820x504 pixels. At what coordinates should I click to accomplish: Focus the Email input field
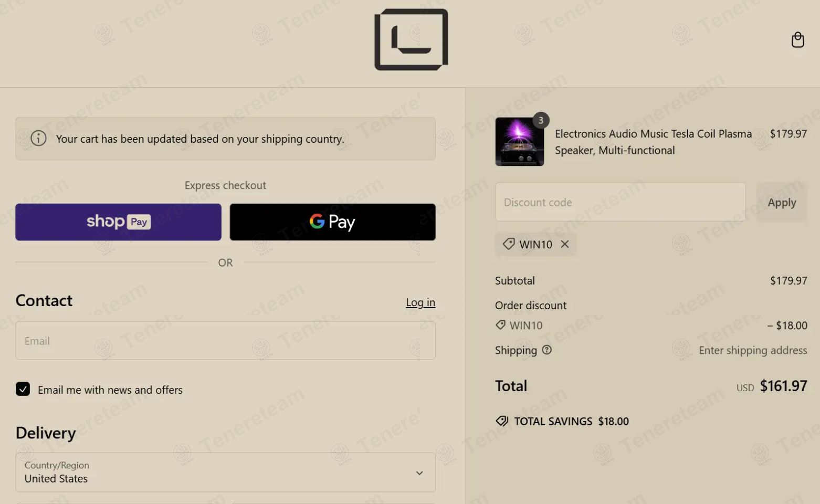click(x=225, y=341)
